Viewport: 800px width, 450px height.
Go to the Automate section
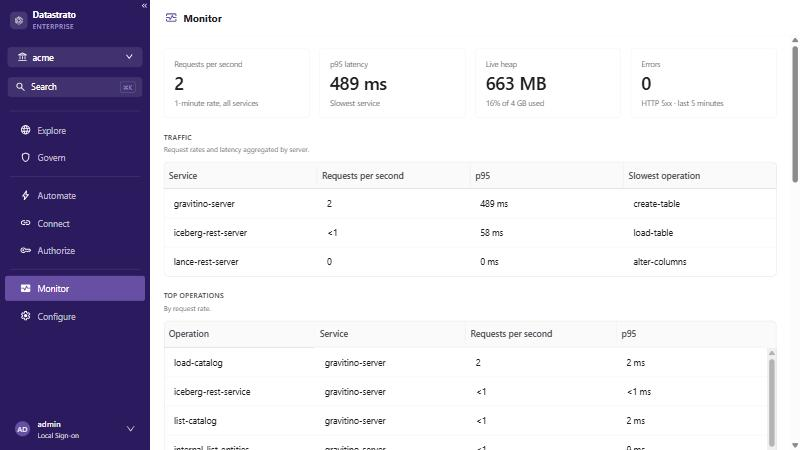pyautogui.click(x=75, y=195)
